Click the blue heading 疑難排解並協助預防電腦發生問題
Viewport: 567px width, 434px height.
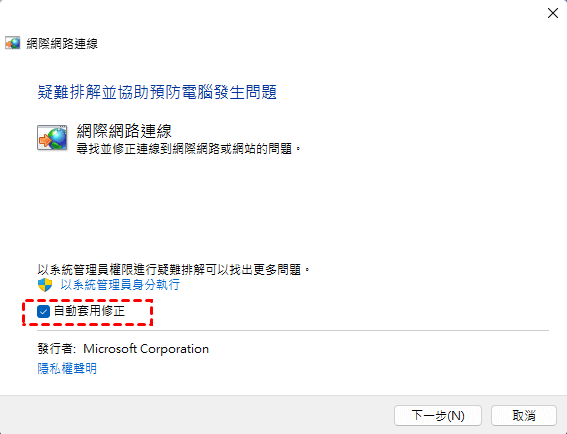pyautogui.click(x=157, y=92)
